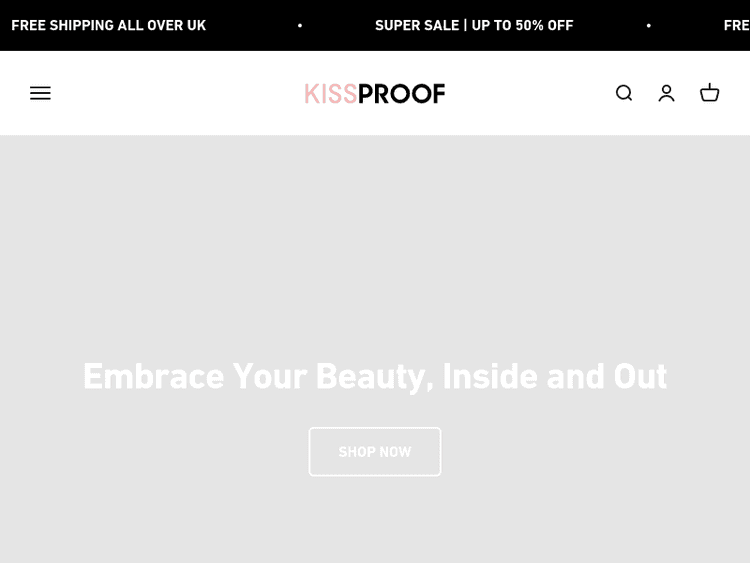
Task: Click the word Beauty in the hero heading
Action: (x=375, y=376)
